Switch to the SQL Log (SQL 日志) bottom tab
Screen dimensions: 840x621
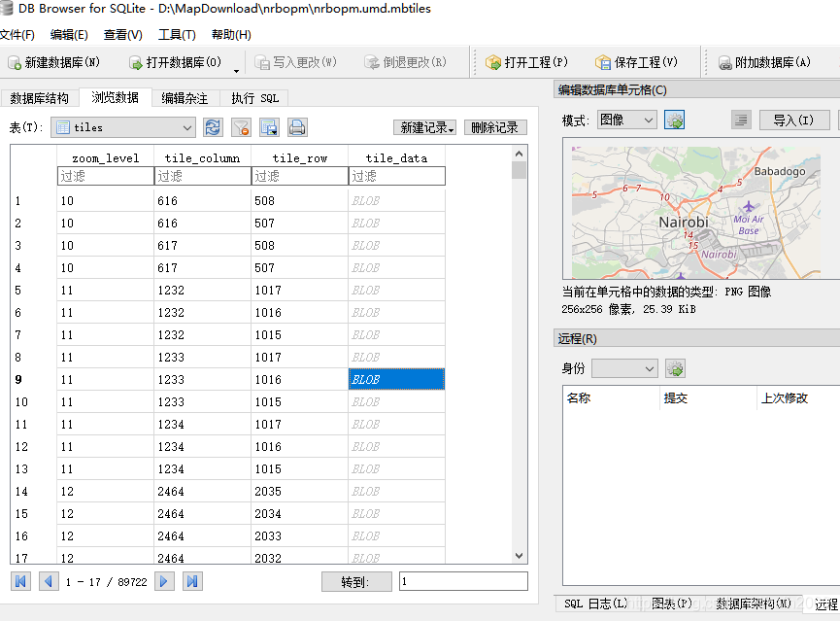click(x=595, y=604)
